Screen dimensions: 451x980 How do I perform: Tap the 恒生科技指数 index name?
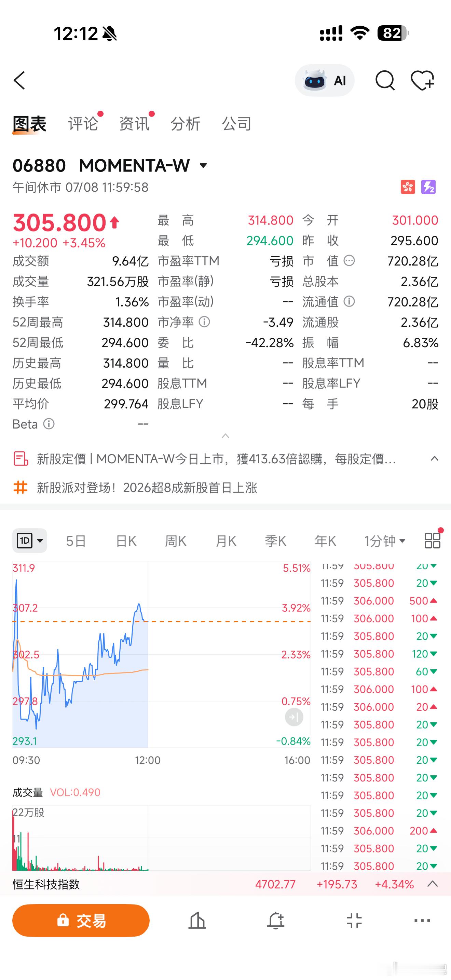coord(46,884)
